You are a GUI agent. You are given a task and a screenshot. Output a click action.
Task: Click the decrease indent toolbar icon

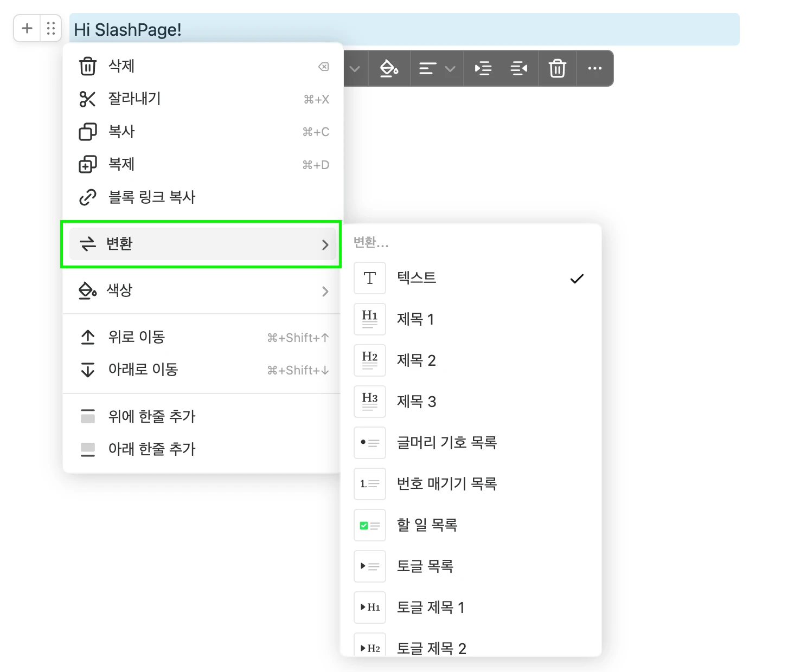[x=519, y=69]
